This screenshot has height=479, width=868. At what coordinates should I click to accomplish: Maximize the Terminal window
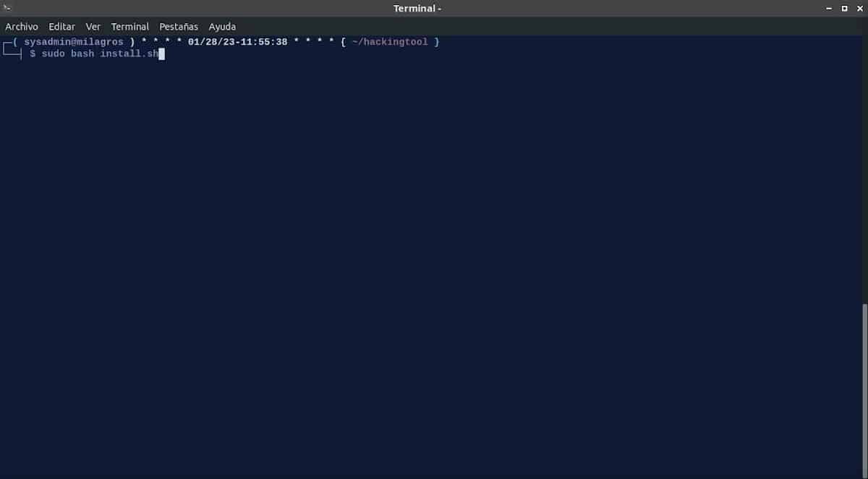844,8
